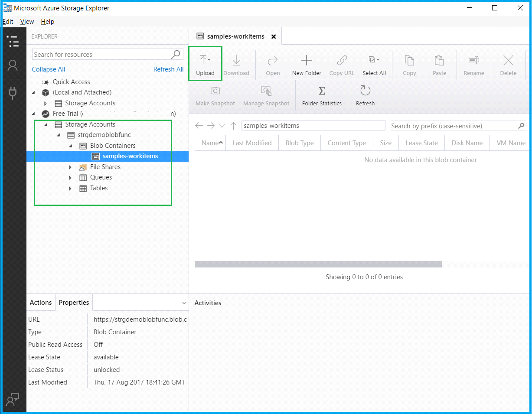Click the 'unlocked' Lease Status value

click(x=107, y=370)
